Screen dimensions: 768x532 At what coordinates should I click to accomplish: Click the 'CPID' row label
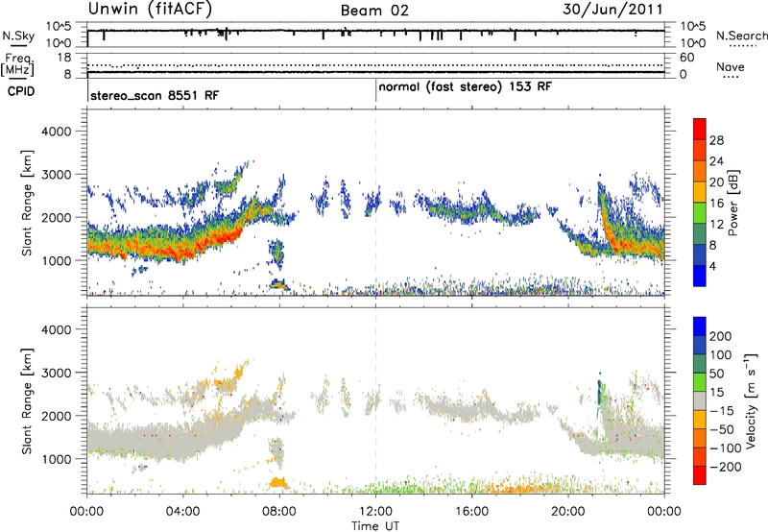click(x=21, y=91)
